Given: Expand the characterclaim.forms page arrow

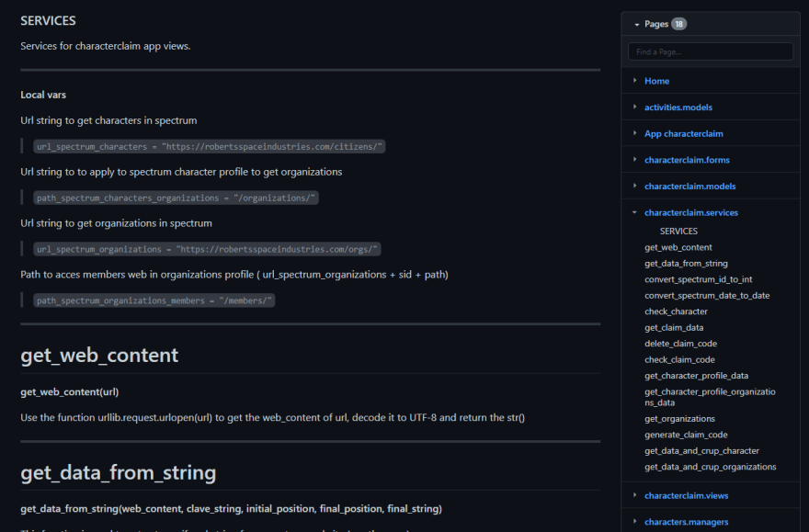Looking at the screenshot, I should (634, 159).
